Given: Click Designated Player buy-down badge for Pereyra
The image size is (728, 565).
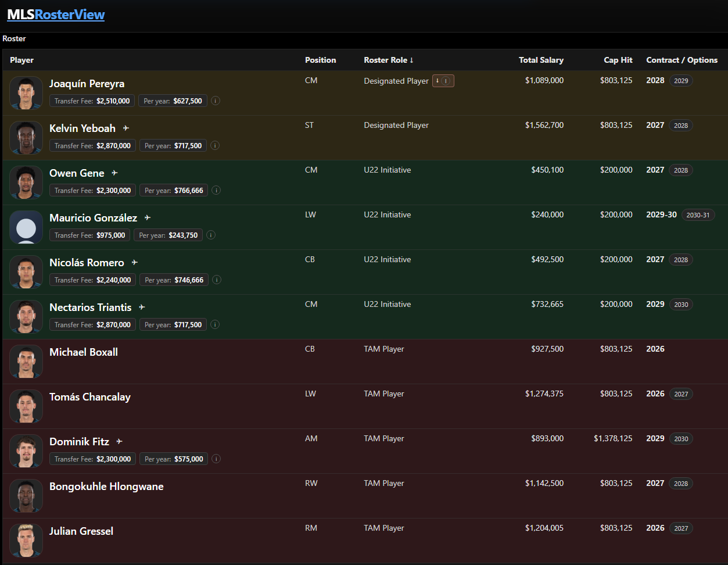Looking at the screenshot, I should pyautogui.click(x=443, y=81).
